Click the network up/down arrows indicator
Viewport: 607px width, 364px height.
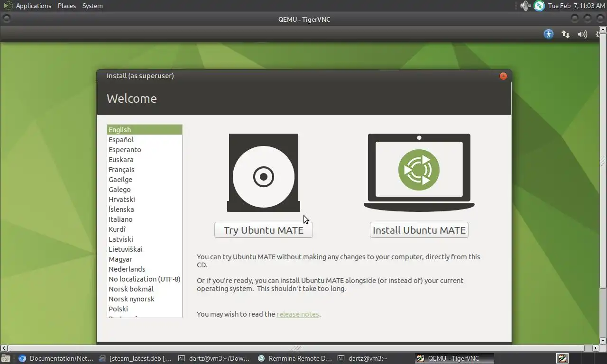tap(566, 34)
